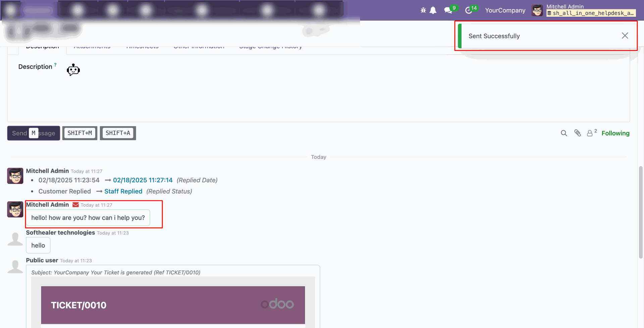
Task: Click Mitchell Admin avatar on 11:27 email message
Action: click(15, 209)
